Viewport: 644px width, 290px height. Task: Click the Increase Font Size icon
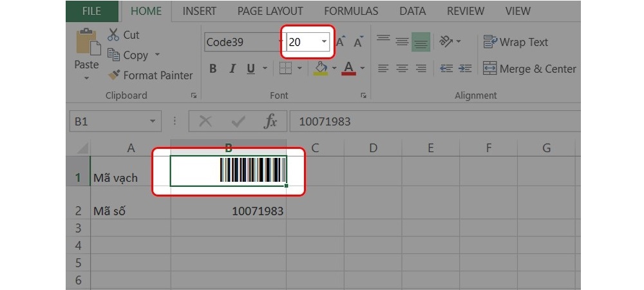pyautogui.click(x=341, y=42)
